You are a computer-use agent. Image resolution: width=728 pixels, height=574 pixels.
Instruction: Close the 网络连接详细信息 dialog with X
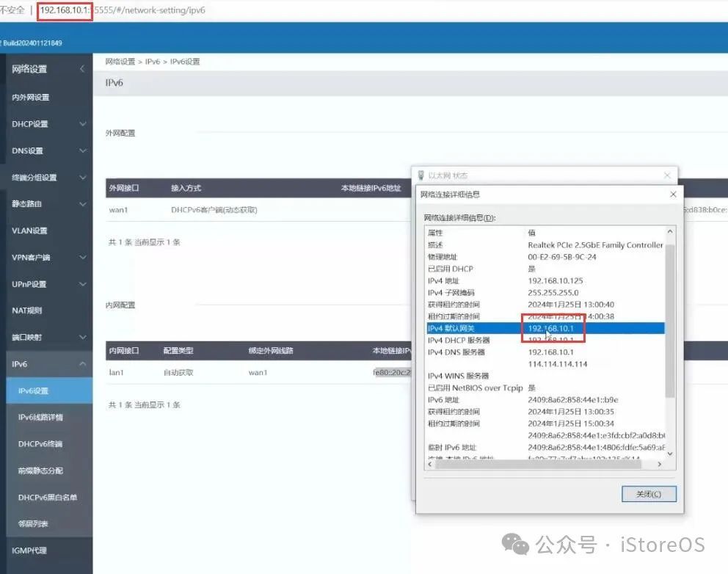click(x=673, y=194)
